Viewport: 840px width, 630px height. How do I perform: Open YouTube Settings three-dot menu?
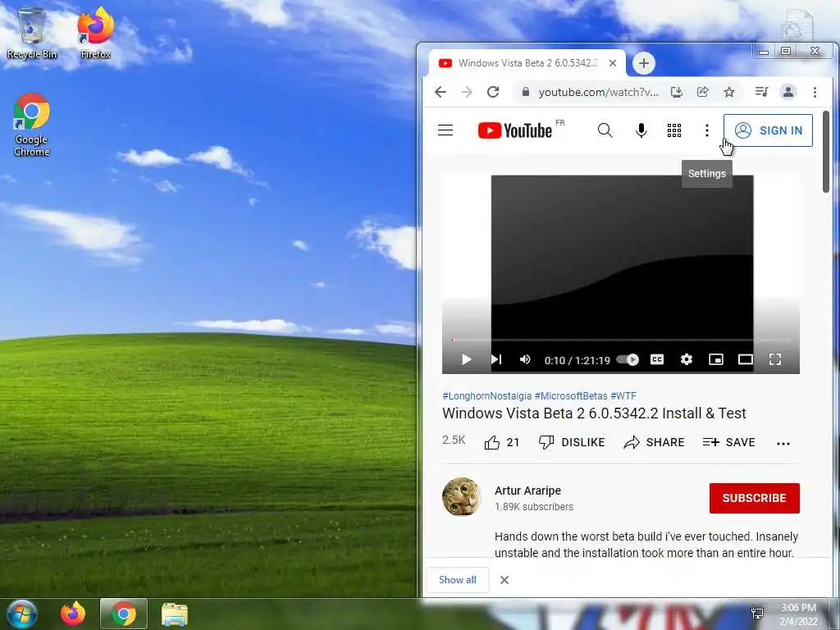pos(706,130)
